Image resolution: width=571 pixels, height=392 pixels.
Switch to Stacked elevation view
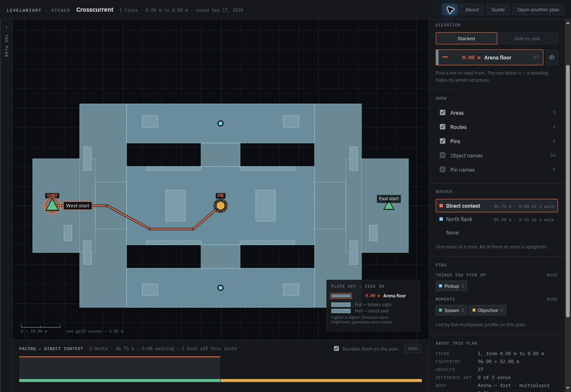[x=466, y=39]
